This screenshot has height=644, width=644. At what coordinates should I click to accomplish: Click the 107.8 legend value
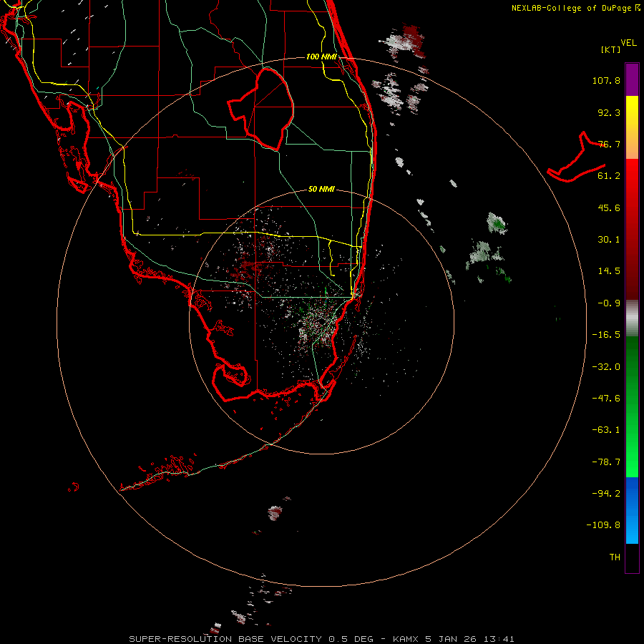[606, 80]
